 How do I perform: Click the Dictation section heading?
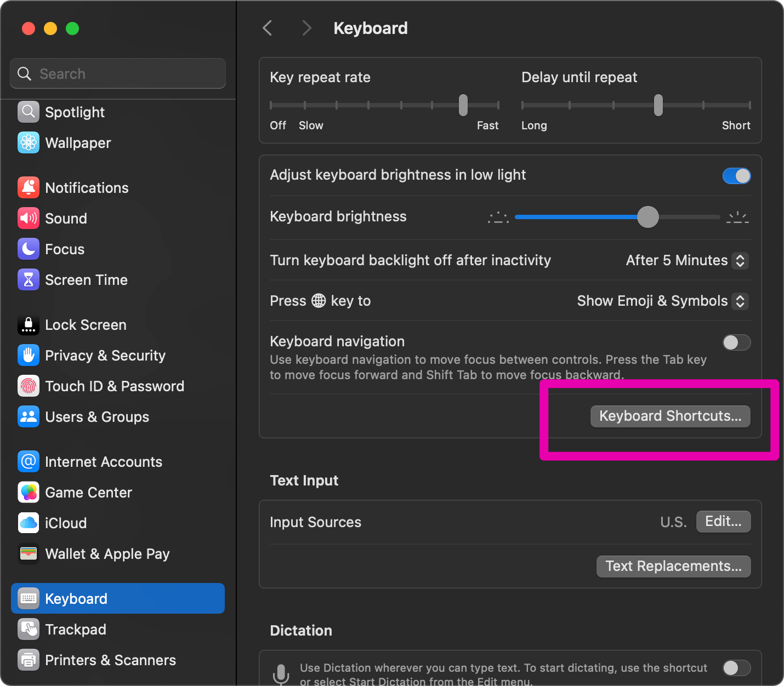pyautogui.click(x=301, y=631)
